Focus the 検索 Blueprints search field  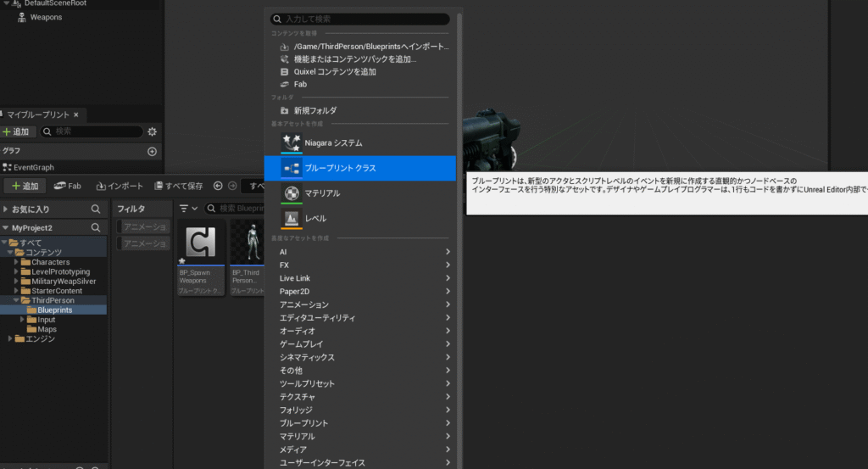click(x=235, y=208)
